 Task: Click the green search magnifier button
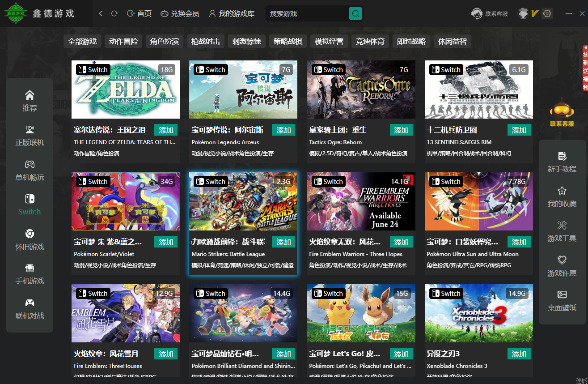[x=355, y=14]
